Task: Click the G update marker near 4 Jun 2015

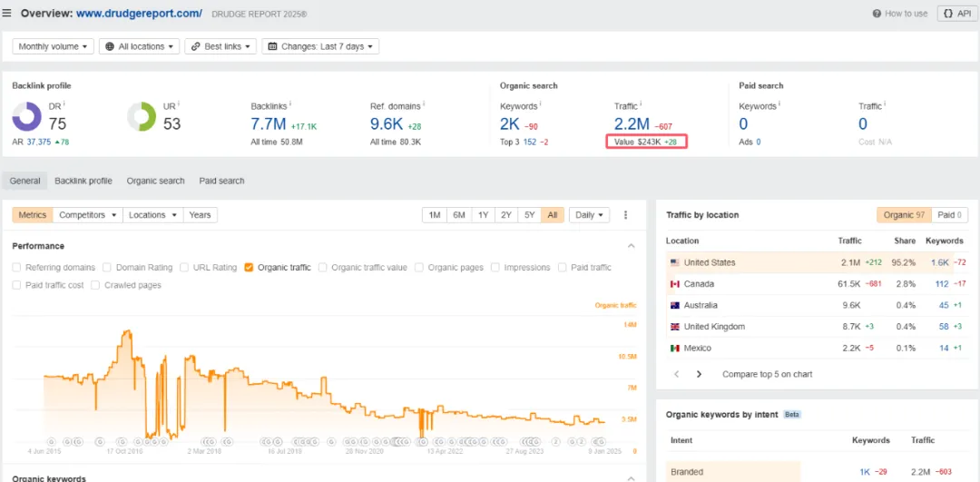Action: (x=51, y=441)
